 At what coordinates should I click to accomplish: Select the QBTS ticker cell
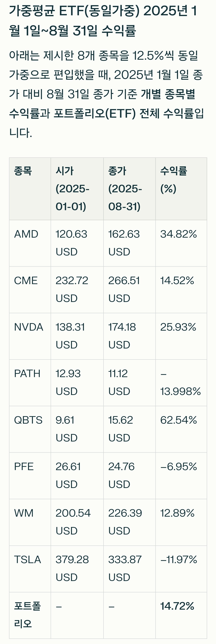[28, 420]
